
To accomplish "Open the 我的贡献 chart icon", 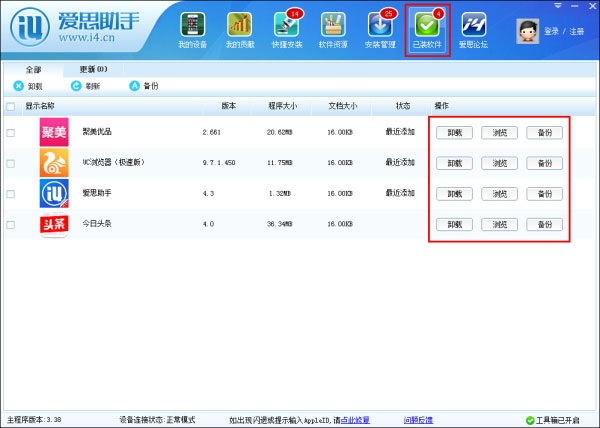I will coord(240,24).
